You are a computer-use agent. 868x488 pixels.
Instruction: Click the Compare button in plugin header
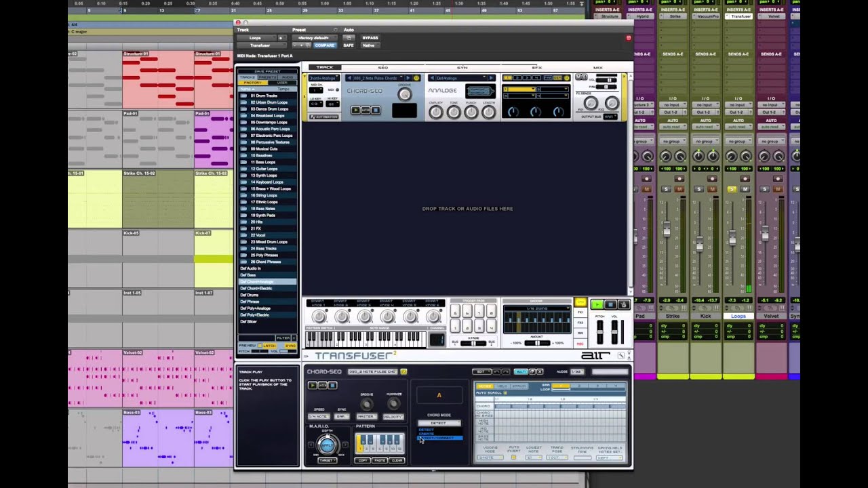pyautogui.click(x=324, y=45)
